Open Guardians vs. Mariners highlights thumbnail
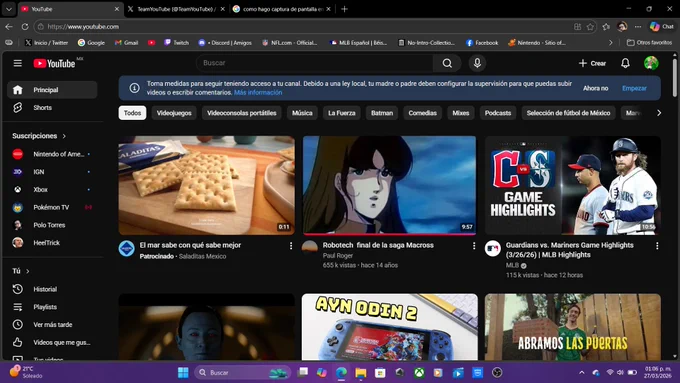680x383 pixels. 573,186
